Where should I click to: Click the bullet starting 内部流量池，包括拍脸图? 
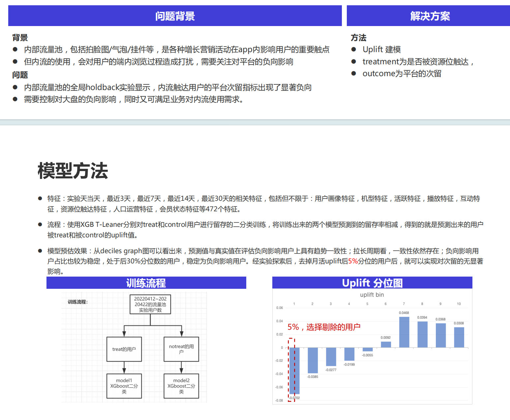point(176,49)
